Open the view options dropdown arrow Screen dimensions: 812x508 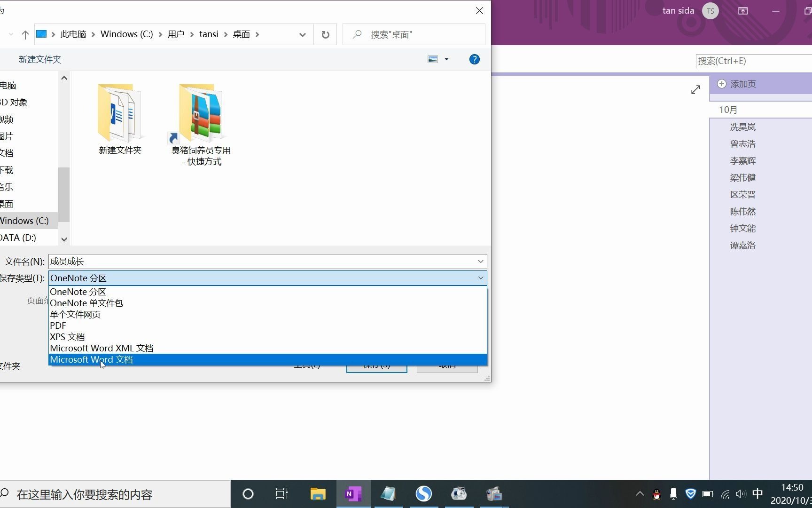(446, 59)
